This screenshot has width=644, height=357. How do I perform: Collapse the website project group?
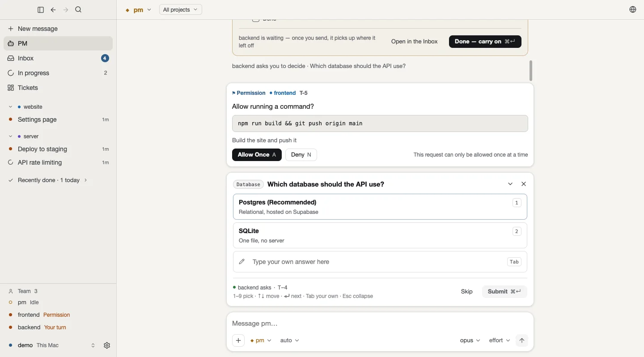point(10,107)
